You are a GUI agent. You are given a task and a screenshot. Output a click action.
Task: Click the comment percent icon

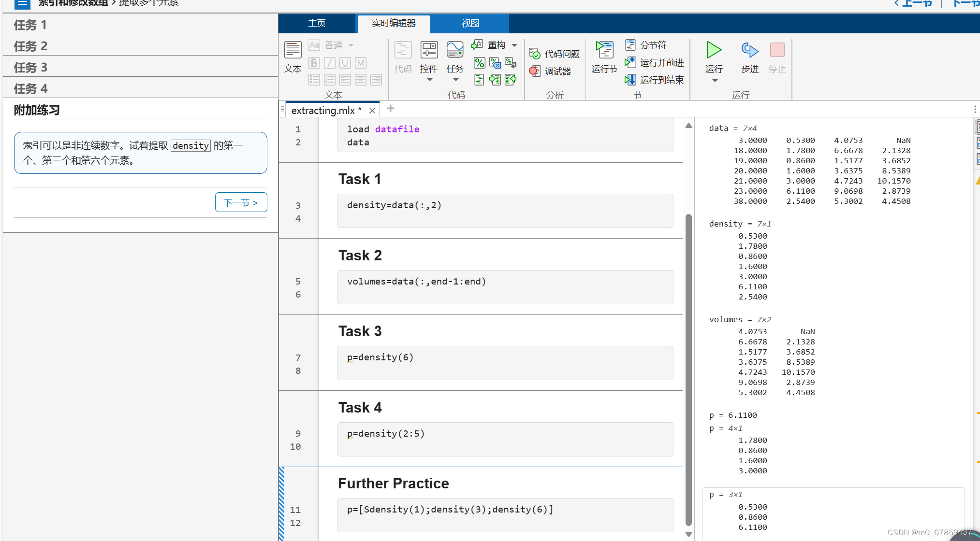[x=479, y=63]
